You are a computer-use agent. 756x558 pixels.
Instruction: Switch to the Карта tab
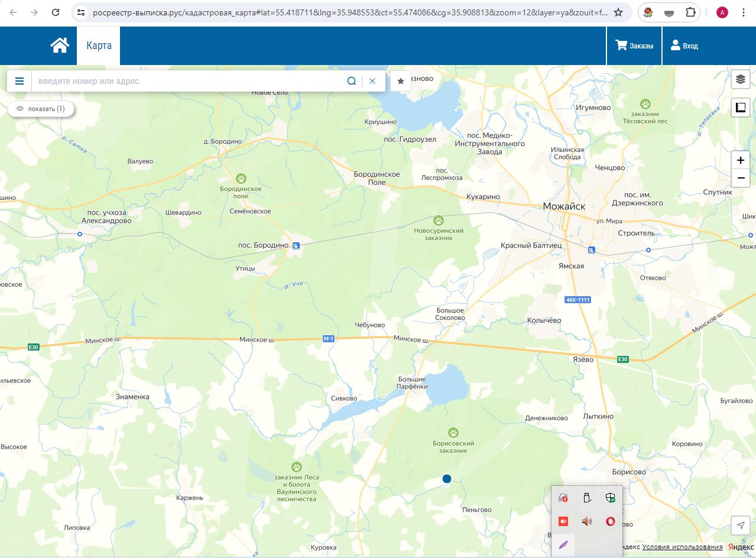(99, 46)
